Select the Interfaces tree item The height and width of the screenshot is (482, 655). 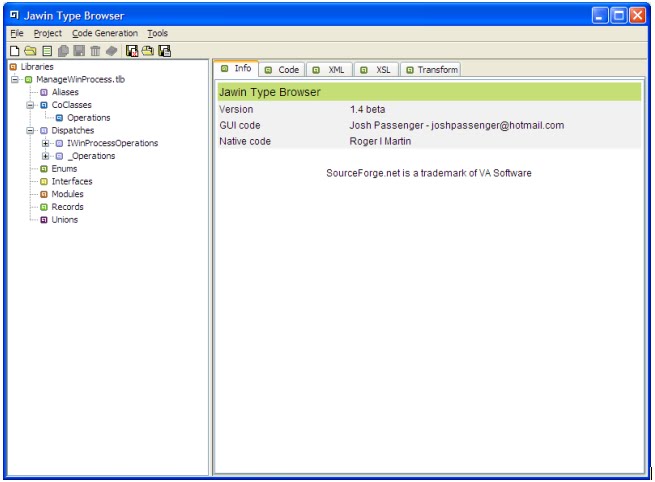click(72, 182)
